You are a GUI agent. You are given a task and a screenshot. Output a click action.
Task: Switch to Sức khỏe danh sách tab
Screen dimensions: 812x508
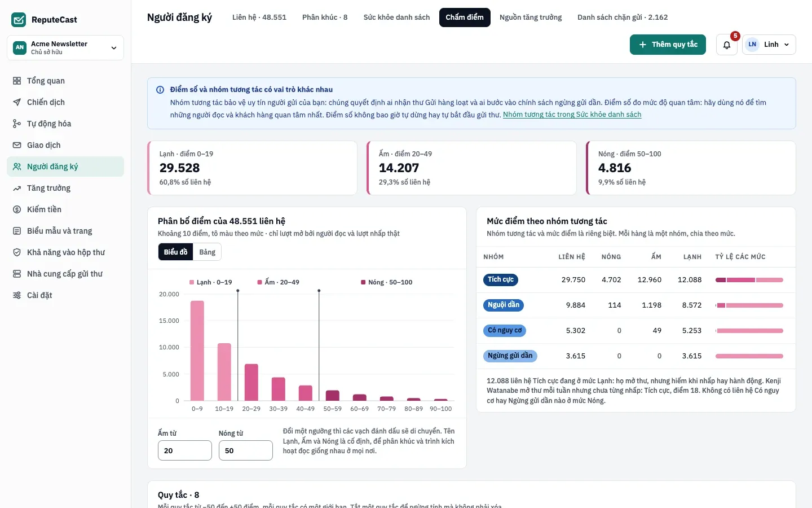[x=396, y=17]
